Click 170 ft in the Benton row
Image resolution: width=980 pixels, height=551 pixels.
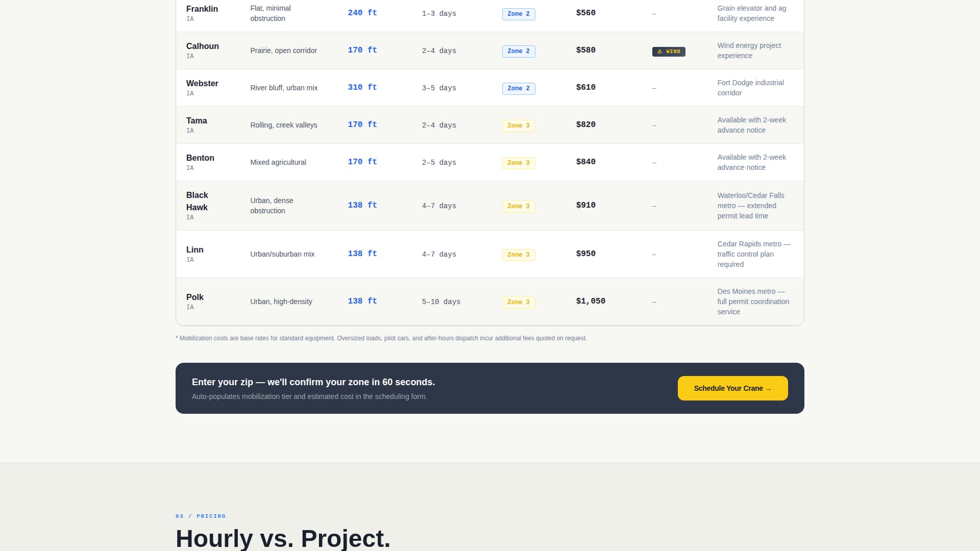pyautogui.click(x=362, y=162)
